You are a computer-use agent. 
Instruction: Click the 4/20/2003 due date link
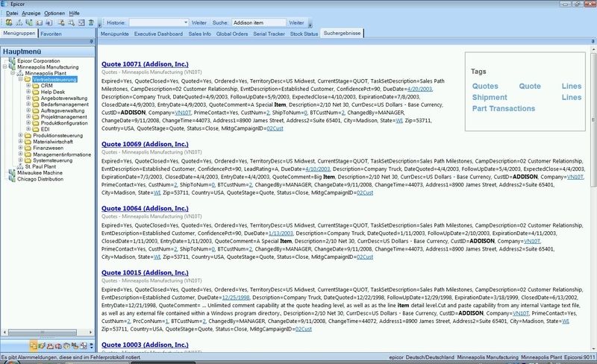click(x=419, y=89)
